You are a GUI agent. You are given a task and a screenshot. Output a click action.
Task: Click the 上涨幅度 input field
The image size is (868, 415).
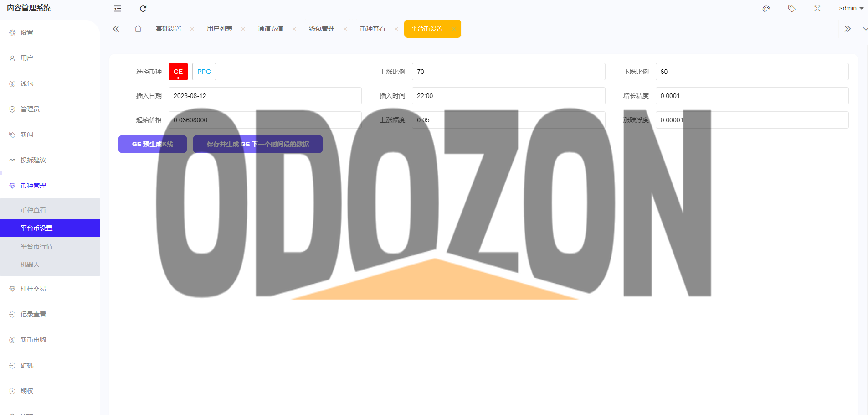[508, 120]
